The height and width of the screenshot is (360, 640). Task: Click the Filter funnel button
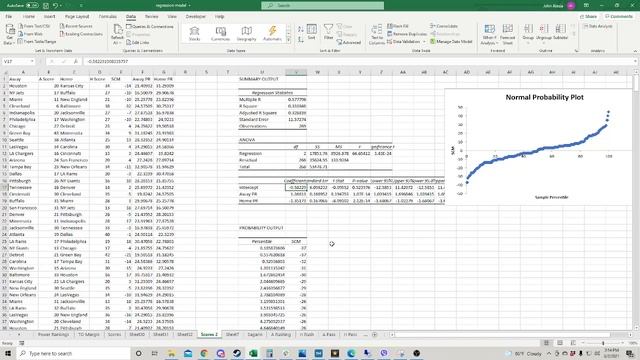coord(328,32)
